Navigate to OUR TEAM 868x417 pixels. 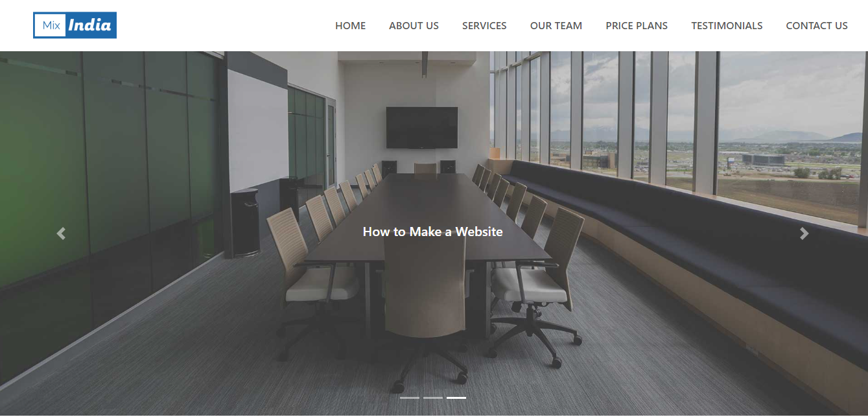[556, 26]
